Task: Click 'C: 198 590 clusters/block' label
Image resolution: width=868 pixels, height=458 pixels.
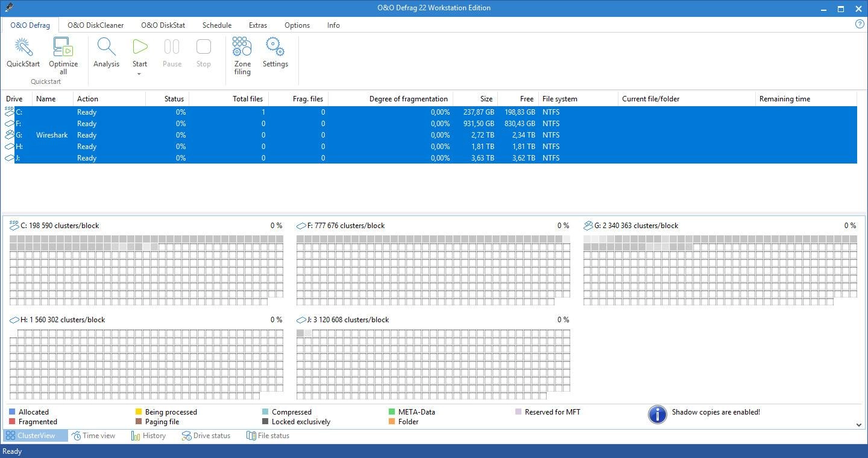Action: (x=60, y=226)
